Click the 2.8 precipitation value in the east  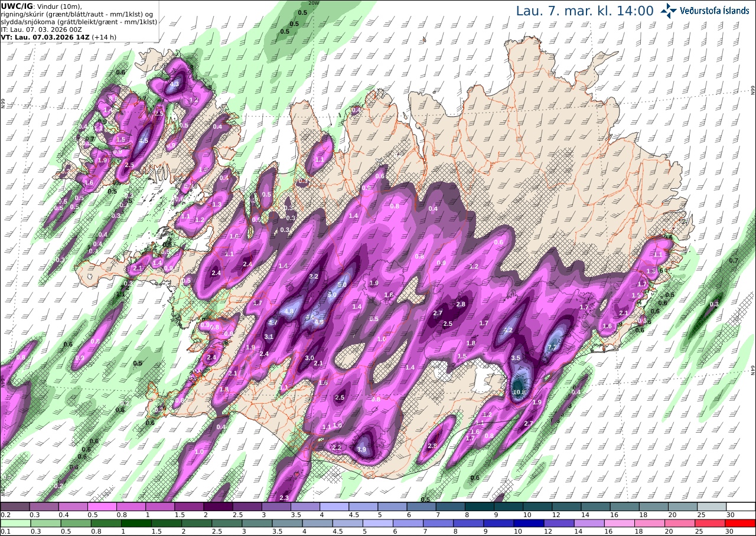click(461, 305)
